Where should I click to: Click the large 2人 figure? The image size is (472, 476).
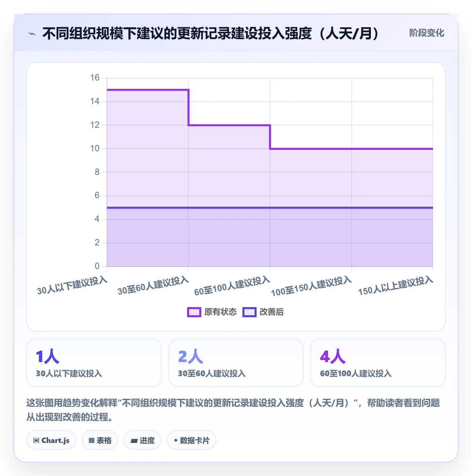point(190,356)
